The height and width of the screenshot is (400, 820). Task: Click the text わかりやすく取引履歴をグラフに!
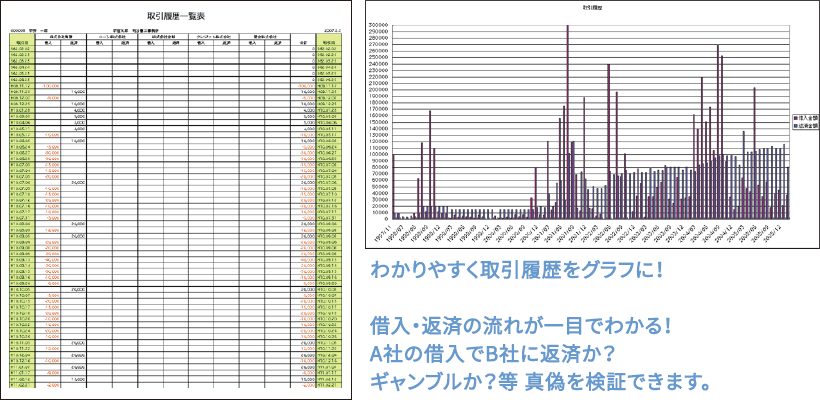pyautogui.click(x=515, y=272)
